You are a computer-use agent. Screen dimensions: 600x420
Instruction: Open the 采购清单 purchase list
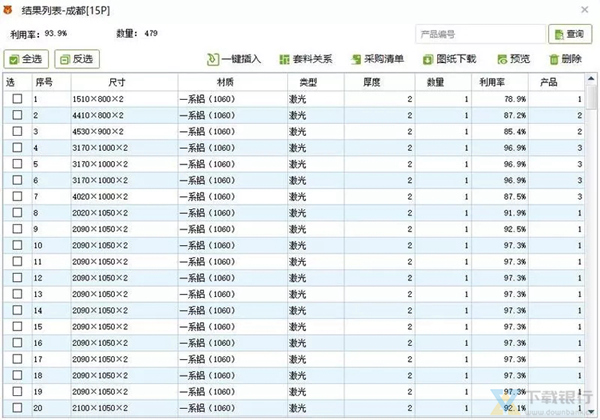377,59
